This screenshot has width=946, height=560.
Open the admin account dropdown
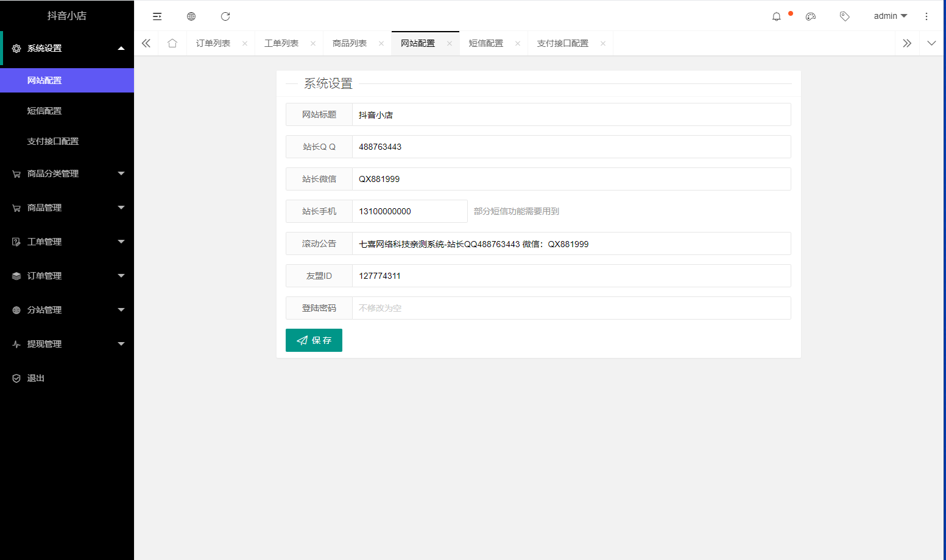pos(890,16)
